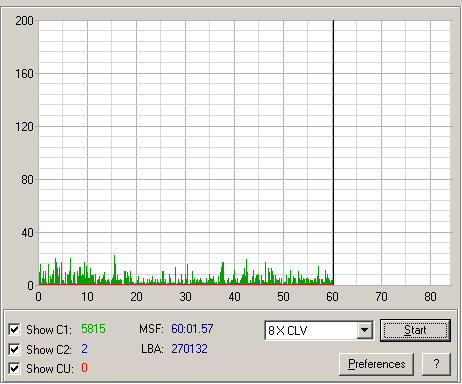The image size is (462, 384).
Task: Select the MSF value 60:01.57
Action: [x=192, y=329]
